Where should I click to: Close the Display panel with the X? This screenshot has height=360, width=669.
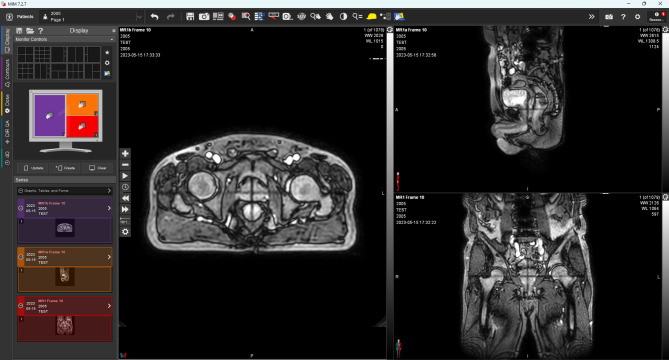(113, 31)
